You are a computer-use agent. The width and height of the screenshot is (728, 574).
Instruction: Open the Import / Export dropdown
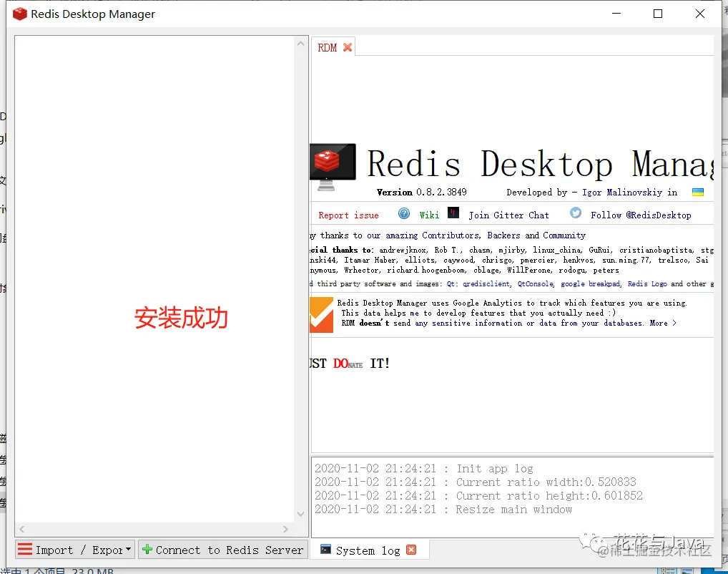75,550
